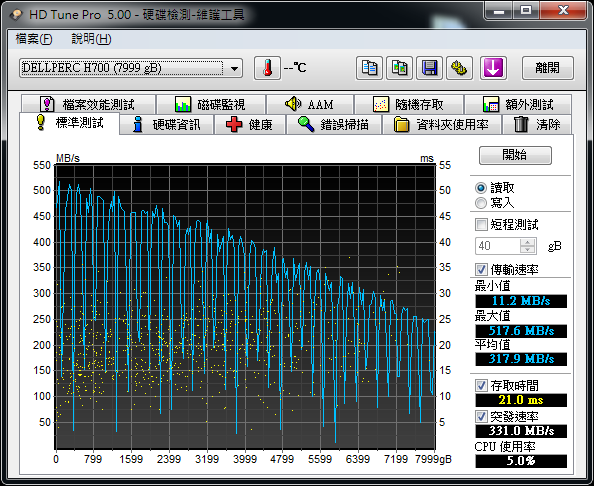
Task: Open the 檔案(F) menu
Action: pyautogui.click(x=34, y=39)
